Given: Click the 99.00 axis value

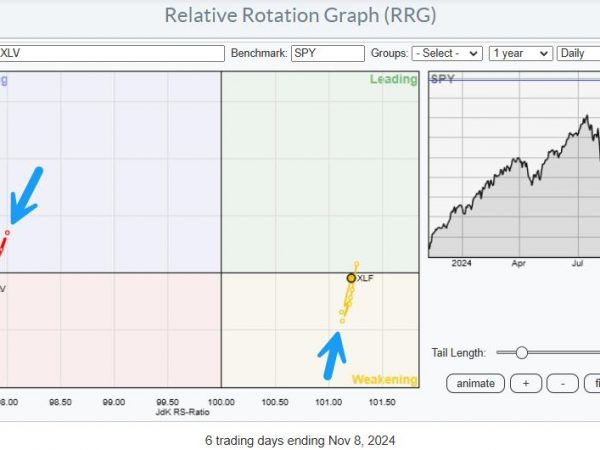Looking at the screenshot, I should coord(114,402).
